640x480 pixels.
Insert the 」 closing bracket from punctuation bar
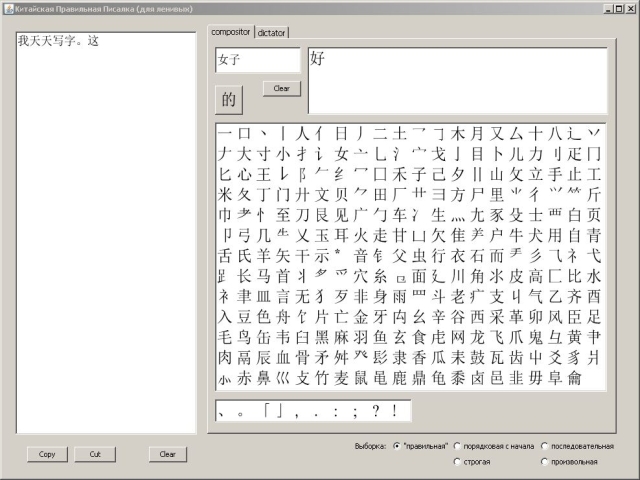tap(280, 411)
